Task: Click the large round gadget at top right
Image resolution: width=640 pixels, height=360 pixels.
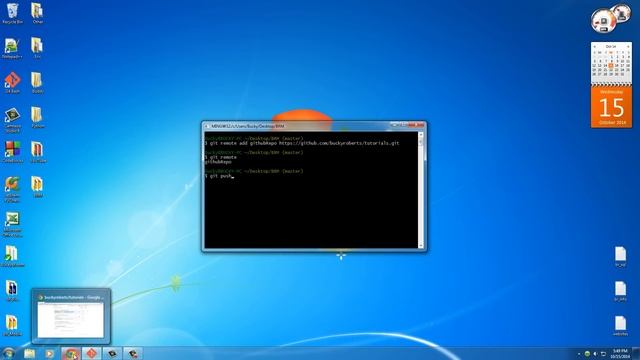Action: [x=603, y=20]
